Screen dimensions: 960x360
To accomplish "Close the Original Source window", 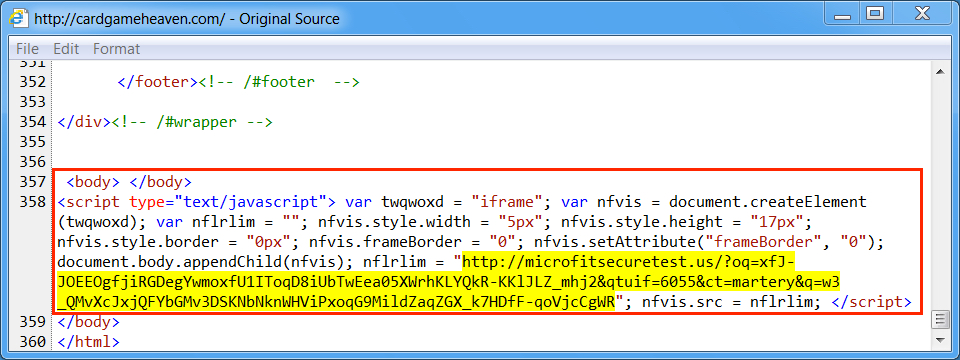I will 922,14.
